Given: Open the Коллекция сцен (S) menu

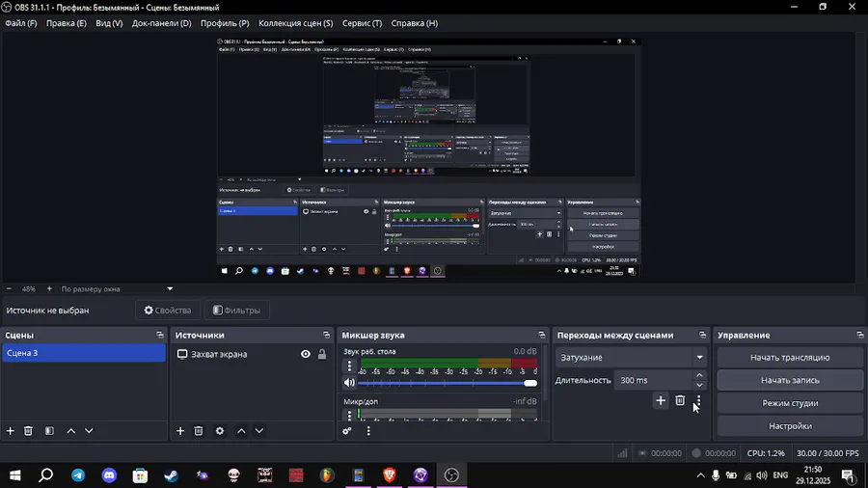Looking at the screenshot, I should click(296, 23).
